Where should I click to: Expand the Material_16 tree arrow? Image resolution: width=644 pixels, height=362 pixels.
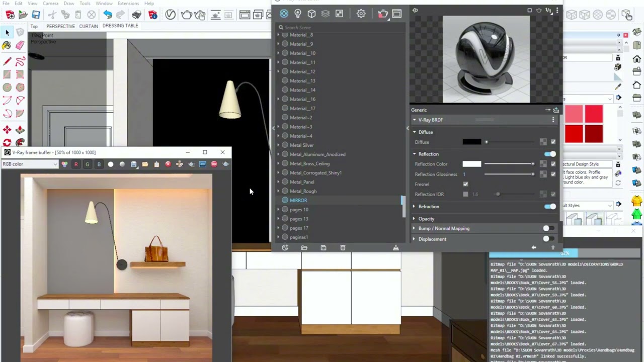point(278,99)
